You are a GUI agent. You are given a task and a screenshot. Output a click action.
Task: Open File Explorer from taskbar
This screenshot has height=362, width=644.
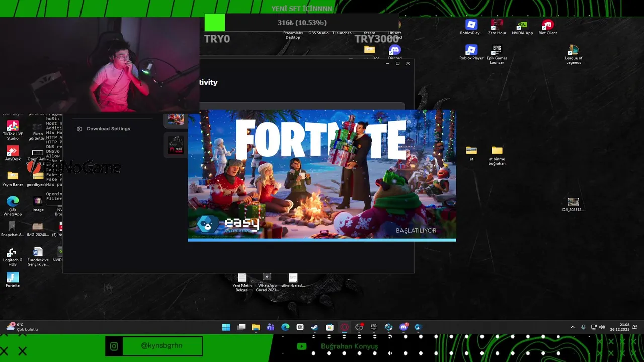(256, 327)
